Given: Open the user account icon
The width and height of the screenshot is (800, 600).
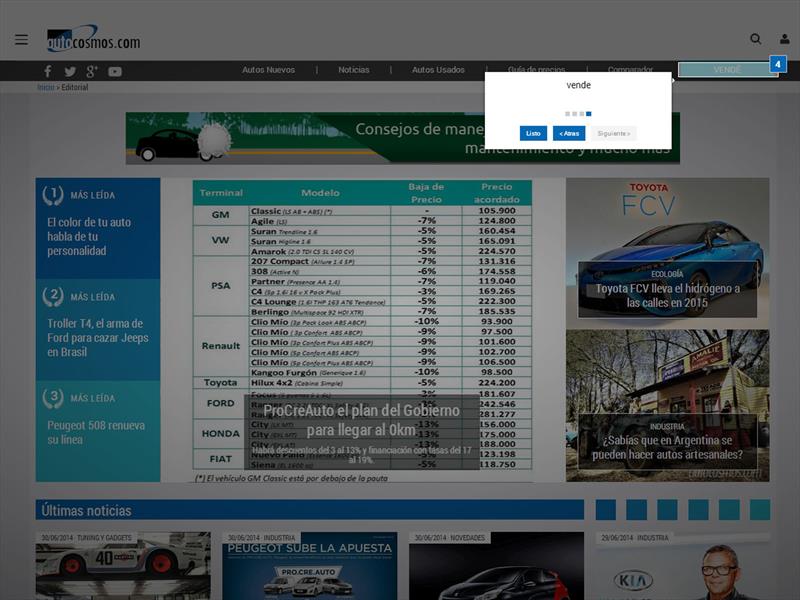Looking at the screenshot, I should pyautogui.click(x=784, y=39).
